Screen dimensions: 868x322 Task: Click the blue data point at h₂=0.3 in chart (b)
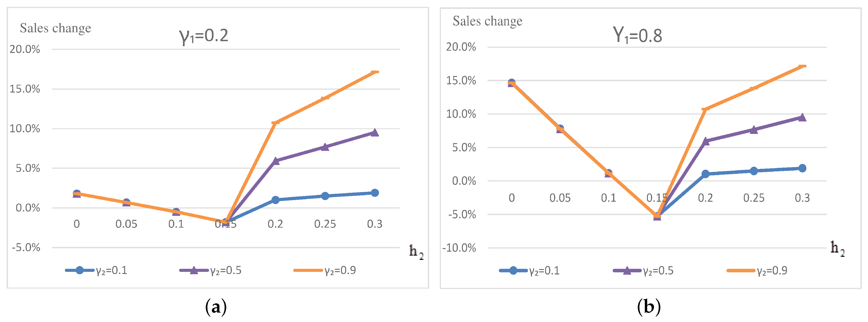802,168
